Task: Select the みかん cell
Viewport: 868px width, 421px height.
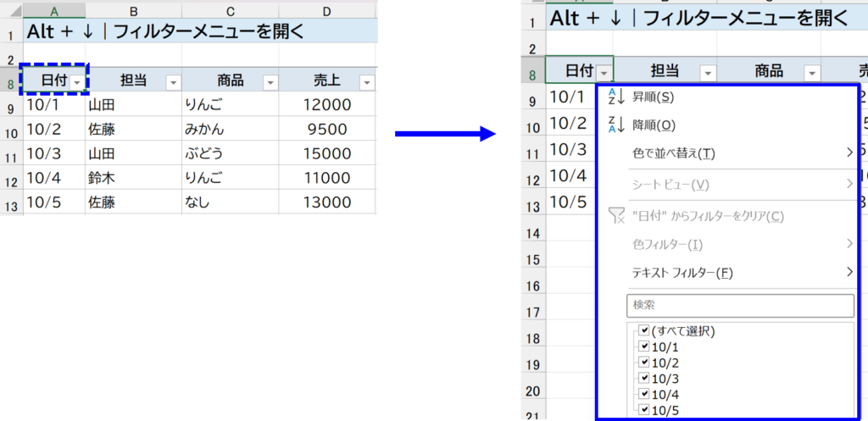Action: [231, 130]
